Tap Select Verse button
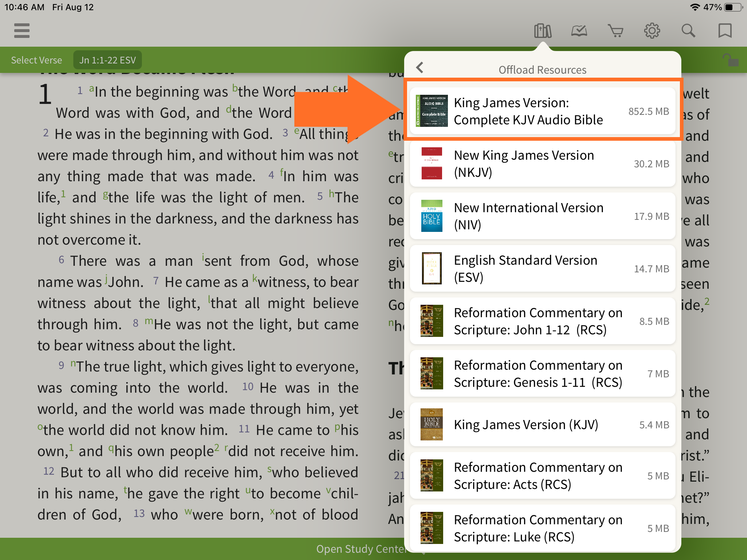Image resolution: width=747 pixels, height=560 pixels. coord(36,60)
